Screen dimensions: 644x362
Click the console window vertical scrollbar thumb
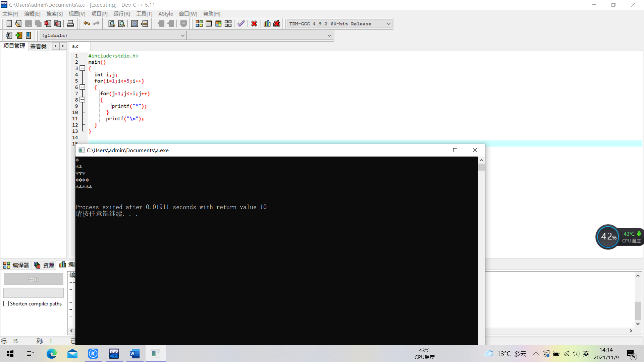click(x=481, y=167)
